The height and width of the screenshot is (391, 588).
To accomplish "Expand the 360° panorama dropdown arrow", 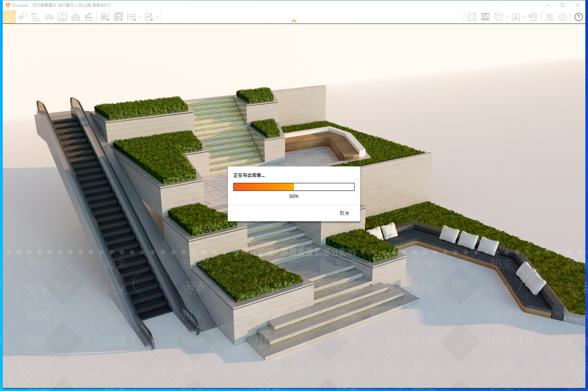I will tap(140, 17).
